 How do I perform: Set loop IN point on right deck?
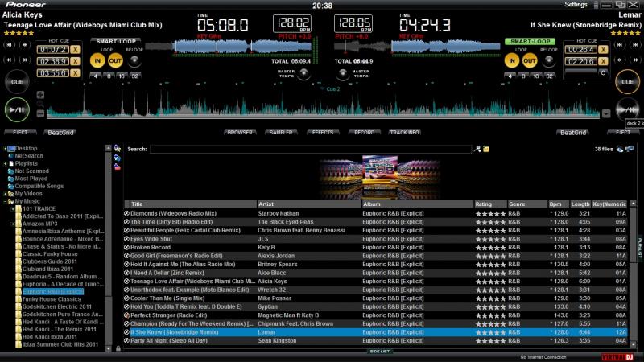click(x=512, y=61)
